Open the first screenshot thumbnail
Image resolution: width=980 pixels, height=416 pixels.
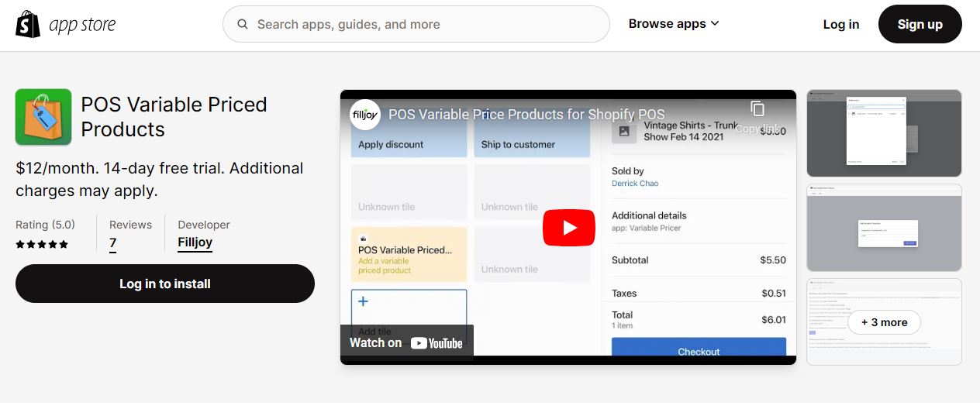(x=884, y=133)
